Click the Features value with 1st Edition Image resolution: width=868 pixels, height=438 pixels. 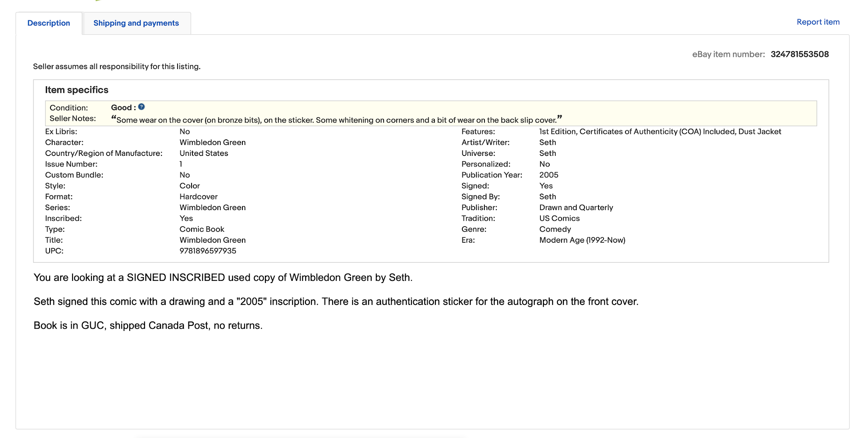click(x=660, y=132)
